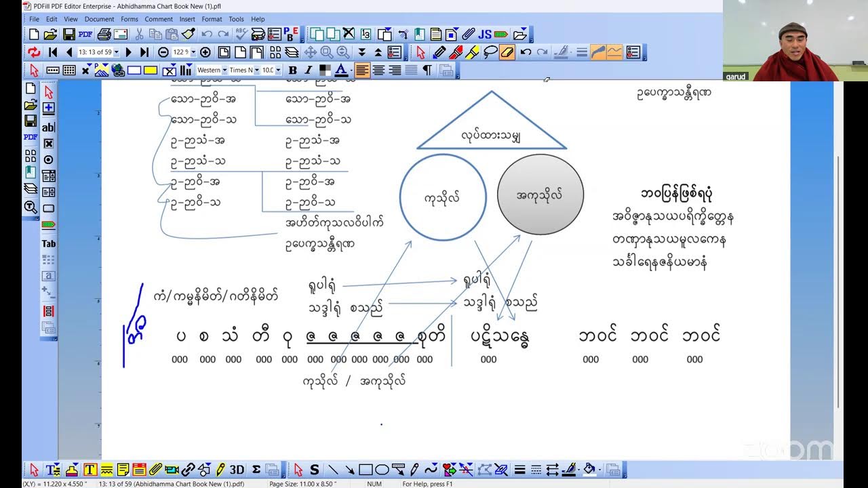
Task: Toggle the paragraph mark button
Action: [427, 70]
